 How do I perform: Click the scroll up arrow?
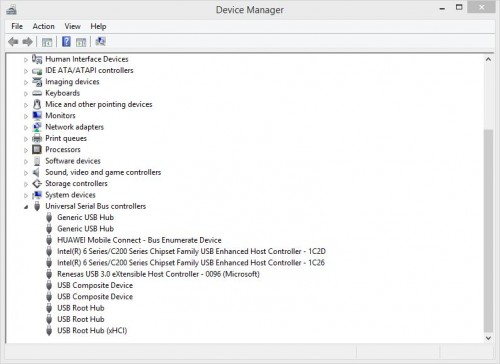click(x=488, y=59)
